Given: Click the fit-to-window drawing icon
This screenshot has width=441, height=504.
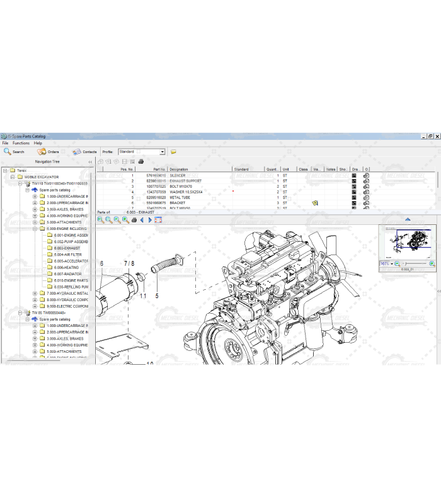Looking at the screenshot, I should coord(158,220).
